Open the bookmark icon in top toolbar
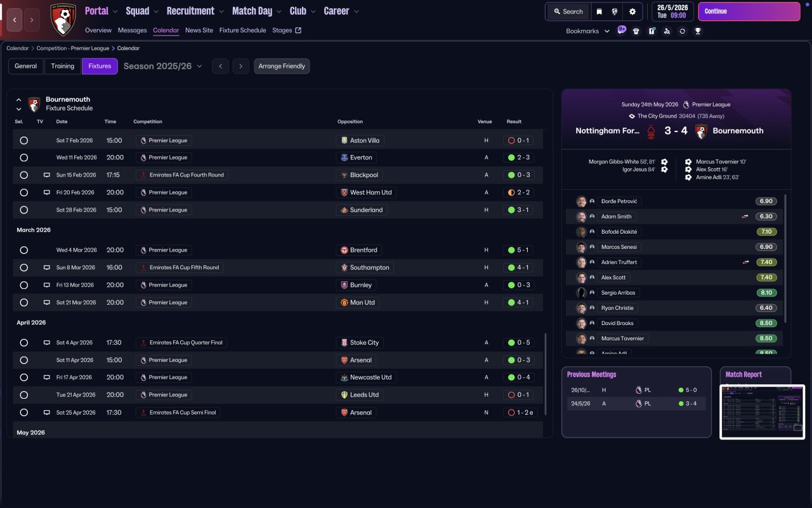This screenshot has height=508, width=812. (x=599, y=11)
